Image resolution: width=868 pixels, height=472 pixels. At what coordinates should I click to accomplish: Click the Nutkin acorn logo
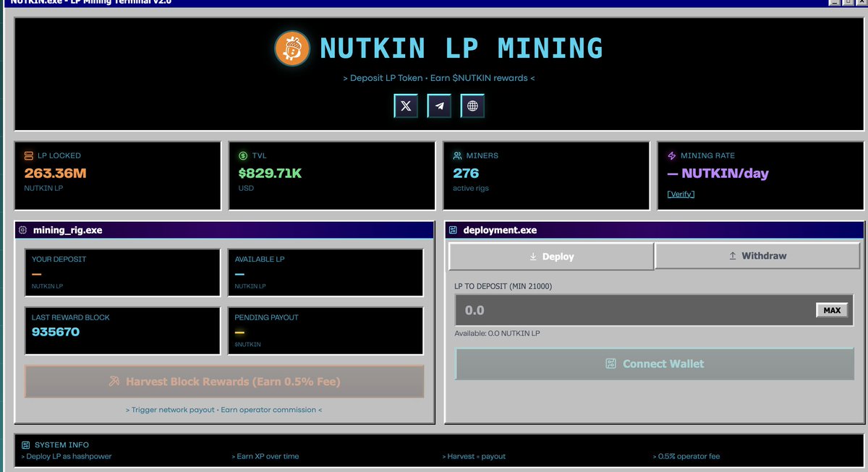click(292, 48)
